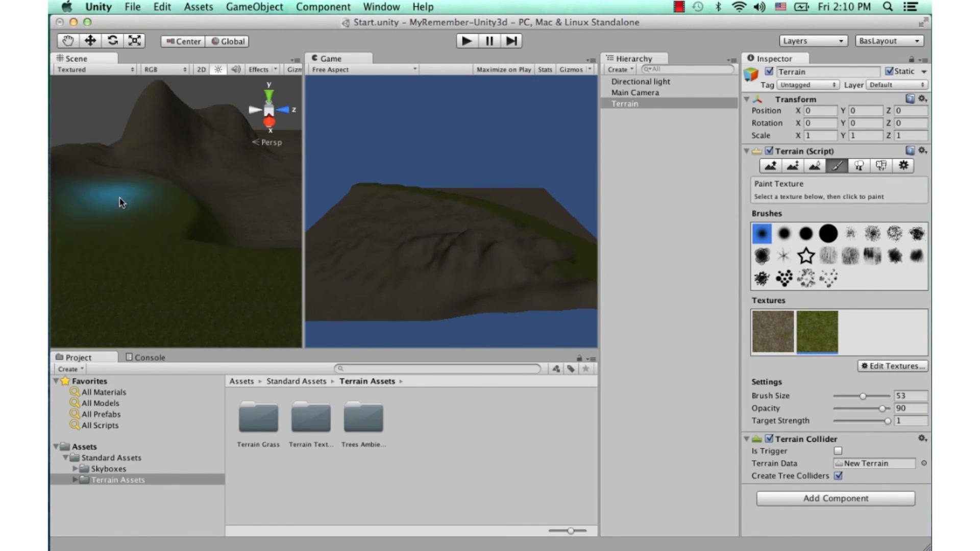Select Place Trees terrain tool

click(x=859, y=165)
